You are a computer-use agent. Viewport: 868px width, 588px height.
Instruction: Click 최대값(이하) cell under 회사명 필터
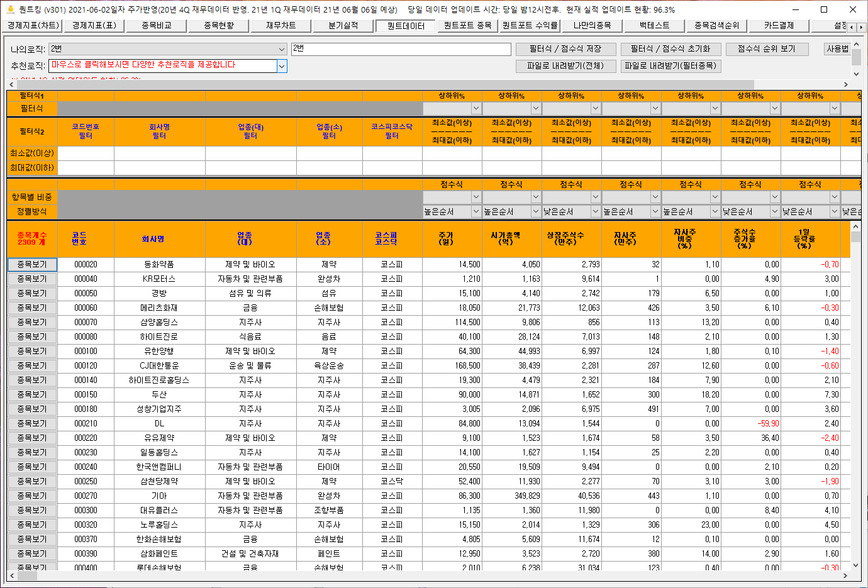point(160,168)
